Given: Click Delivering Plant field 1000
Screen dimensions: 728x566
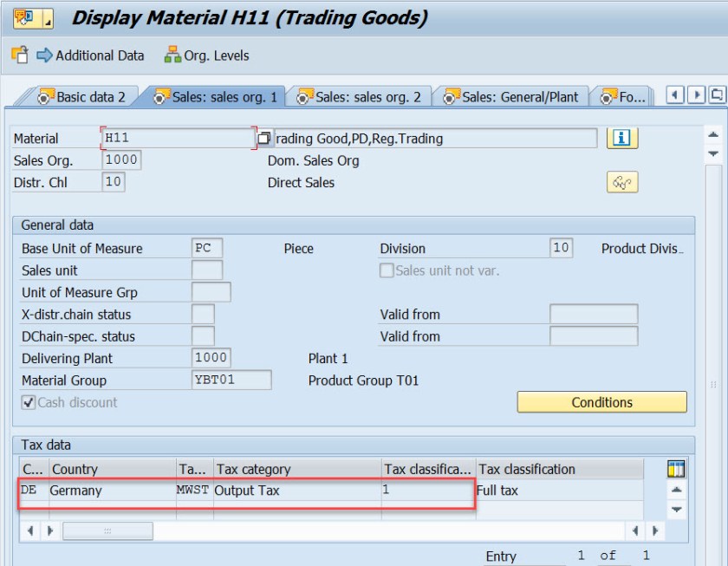Looking at the screenshot, I should click(x=211, y=358).
